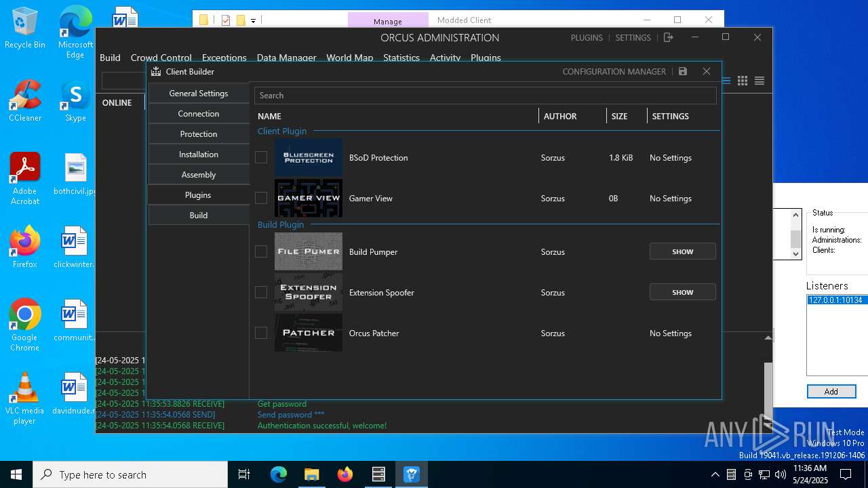Switch to grid view icon
Image resolution: width=868 pixels, height=488 pixels.
pyautogui.click(x=743, y=81)
